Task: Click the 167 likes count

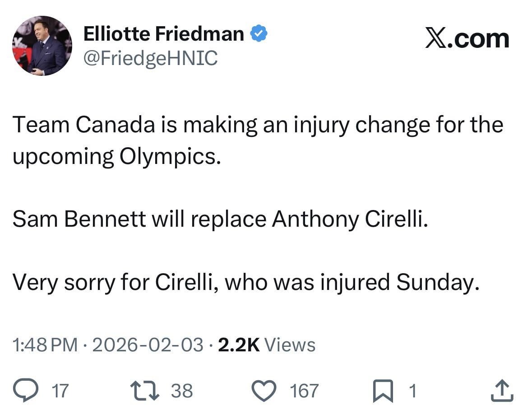Action: pyautogui.click(x=304, y=391)
